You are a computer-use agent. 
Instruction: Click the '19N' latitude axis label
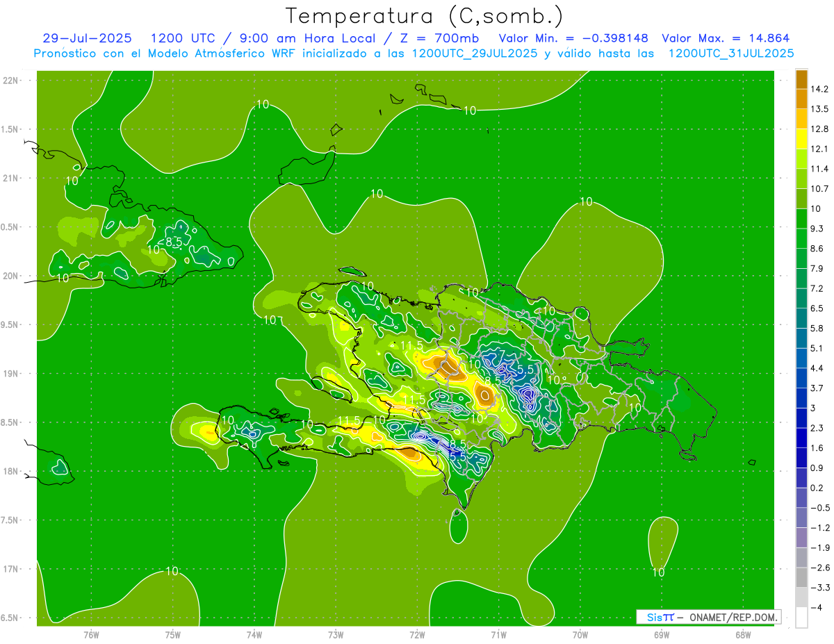(11, 374)
